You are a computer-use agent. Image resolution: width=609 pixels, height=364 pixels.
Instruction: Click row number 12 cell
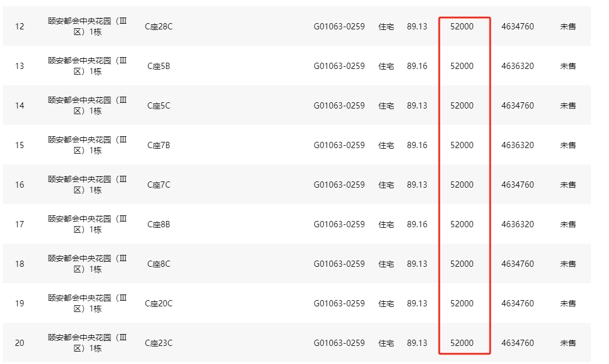pos(20,27)
